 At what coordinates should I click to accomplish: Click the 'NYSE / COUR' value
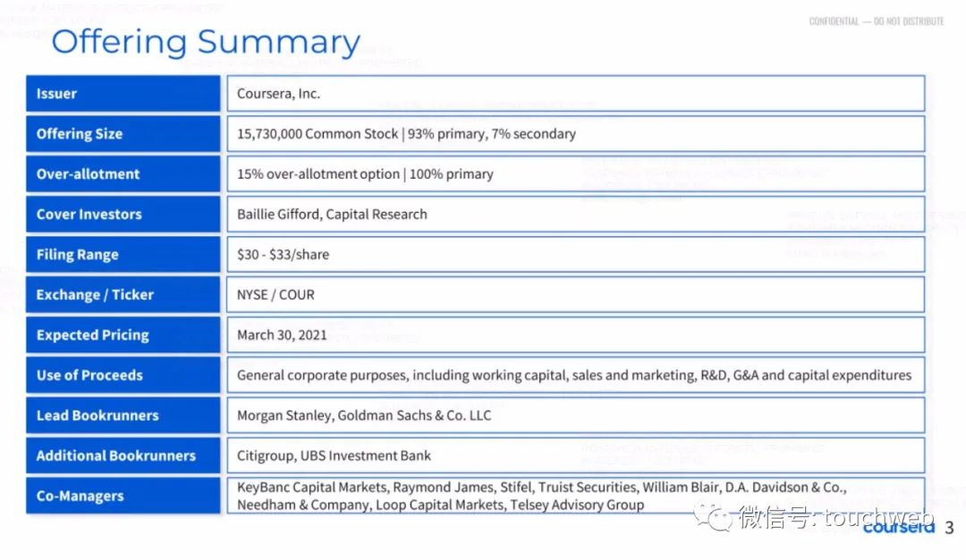point(276,294)
